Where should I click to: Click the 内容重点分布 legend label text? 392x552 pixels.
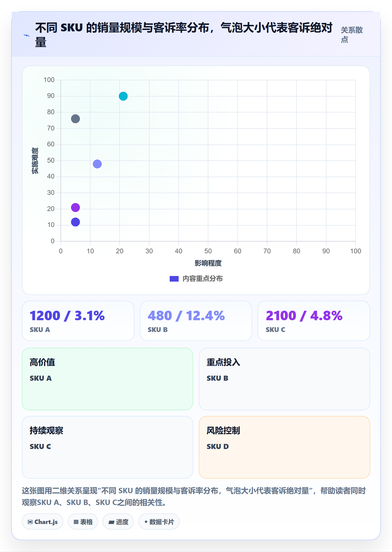coord(203,279)
